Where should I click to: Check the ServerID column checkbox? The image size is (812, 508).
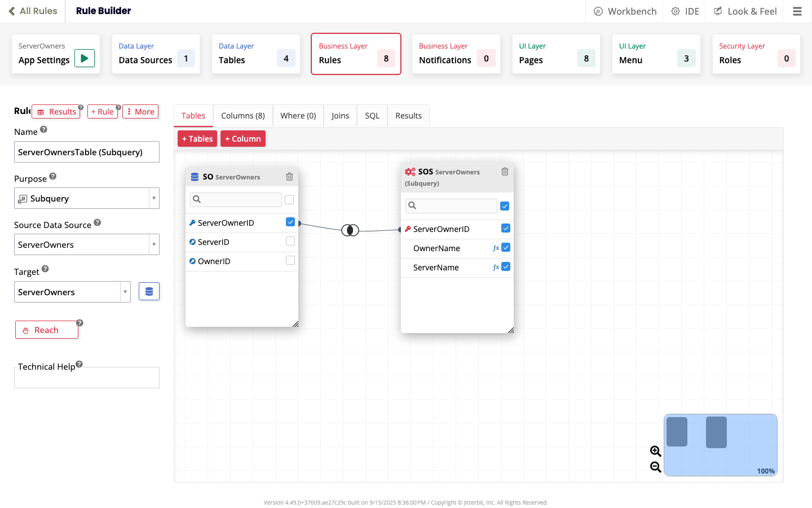(290, 242)
